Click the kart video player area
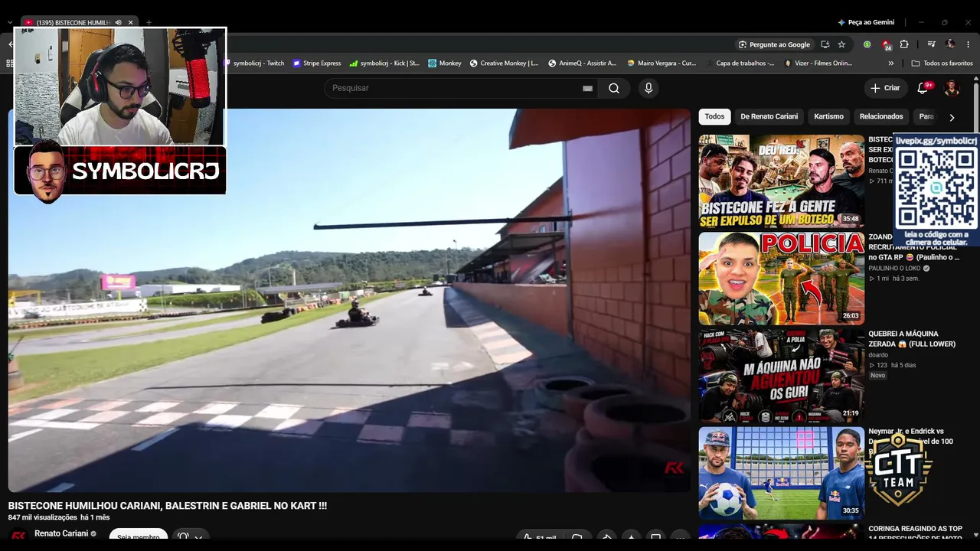This screenshot has height=551, width=980. 349,300
